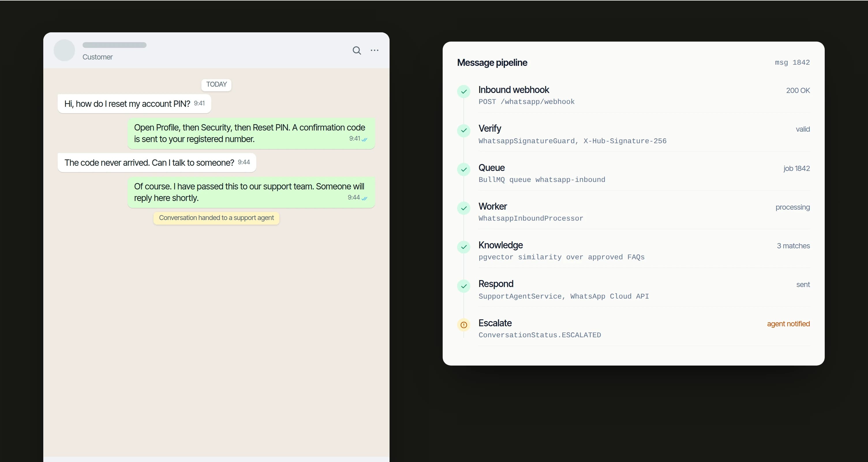Click the "job 1842" status
This screenshot has width=868, height=462.
coord(796,168)
